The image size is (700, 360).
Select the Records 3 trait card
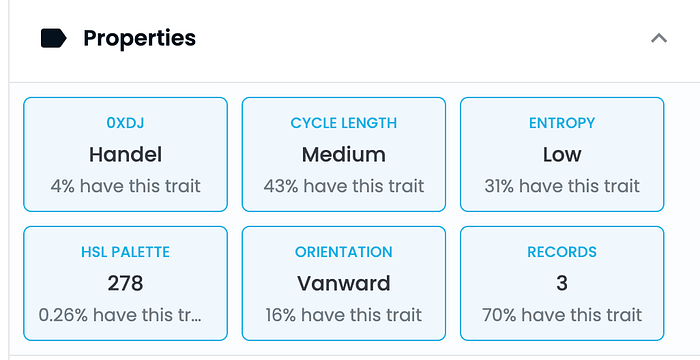562,283
